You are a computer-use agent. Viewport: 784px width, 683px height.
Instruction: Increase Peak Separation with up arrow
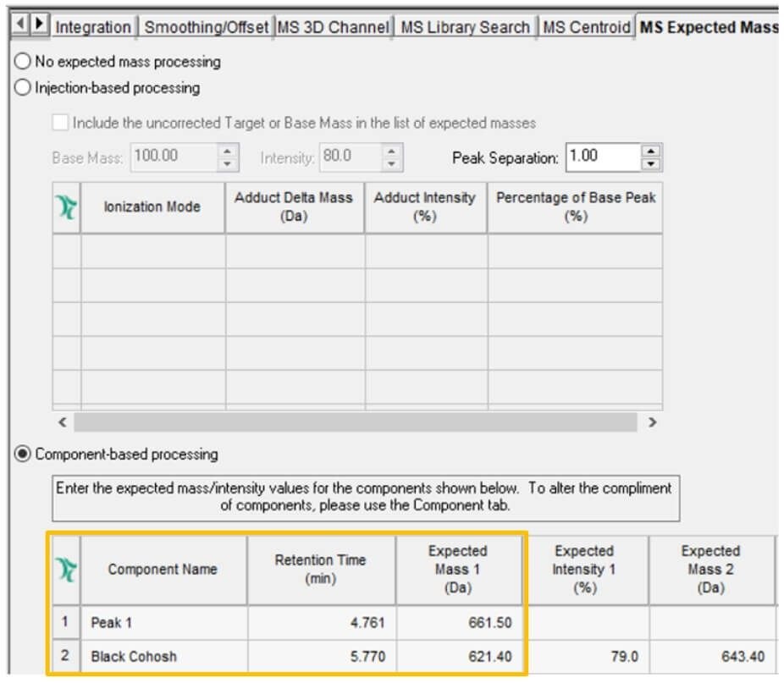(x=650, y=151)
